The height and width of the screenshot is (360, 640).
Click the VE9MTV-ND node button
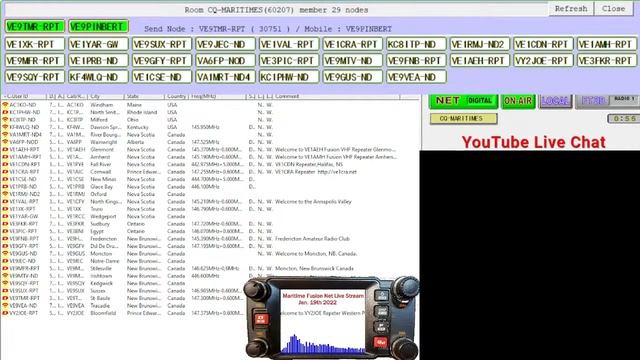tap(353, 60)
